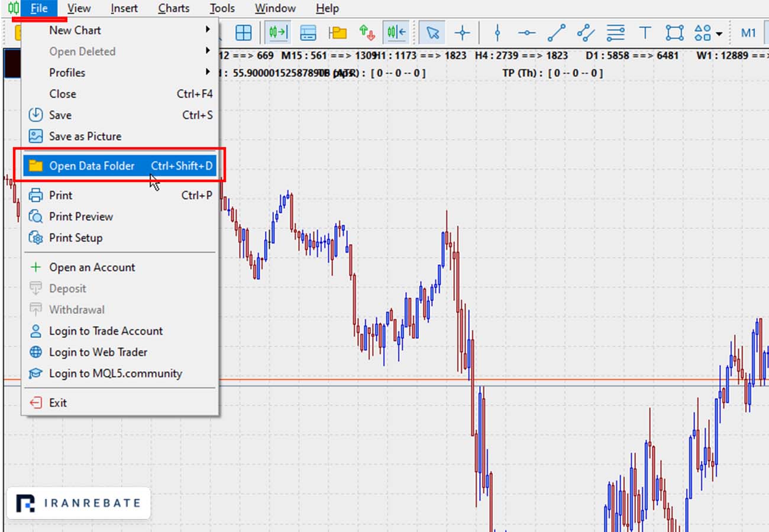The image size is (769, 532).
Task: Open Print Setup
Action: click(x=120, y=238)
